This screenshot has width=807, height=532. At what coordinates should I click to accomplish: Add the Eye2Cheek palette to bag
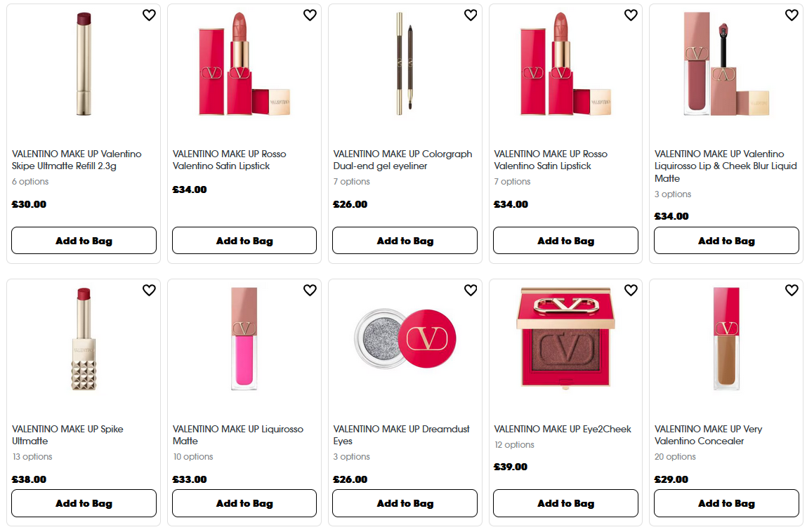(565, 503)
